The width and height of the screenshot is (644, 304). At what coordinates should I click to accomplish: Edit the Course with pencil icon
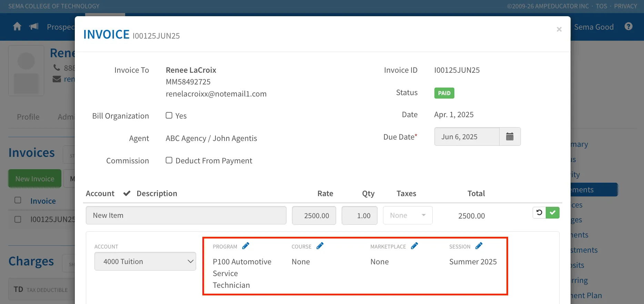320,246
